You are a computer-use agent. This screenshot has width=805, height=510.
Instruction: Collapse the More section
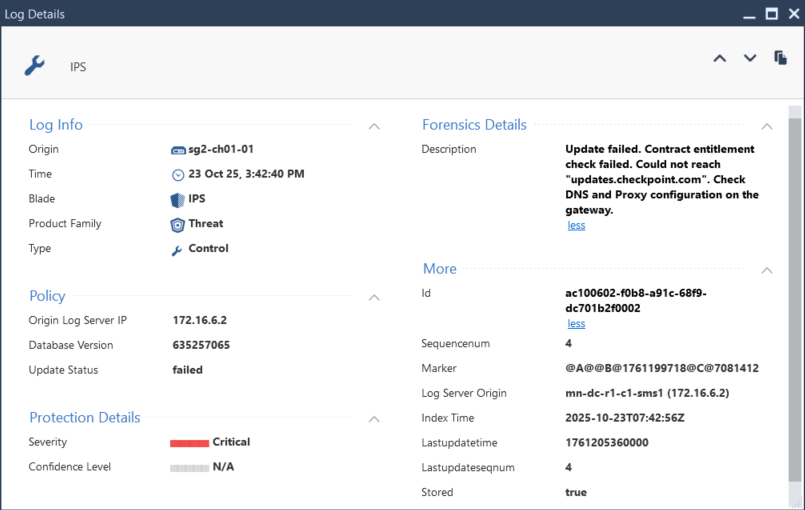(767, 270)
